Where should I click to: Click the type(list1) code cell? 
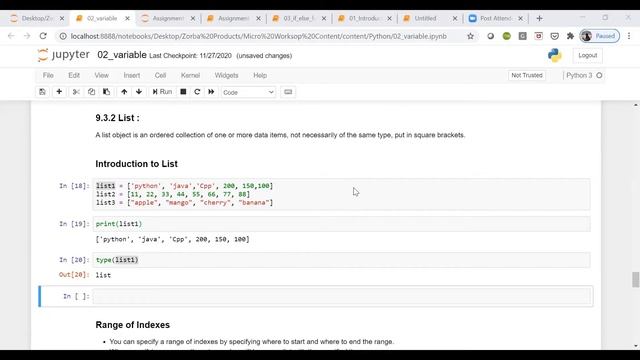click(342, 260)
